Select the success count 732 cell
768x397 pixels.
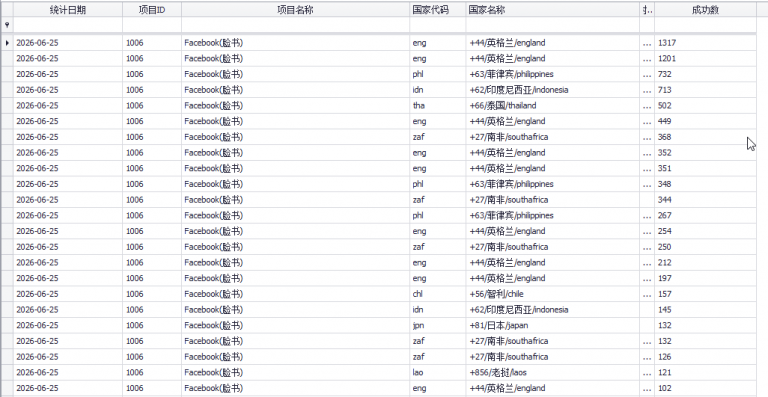pos(705,74)
